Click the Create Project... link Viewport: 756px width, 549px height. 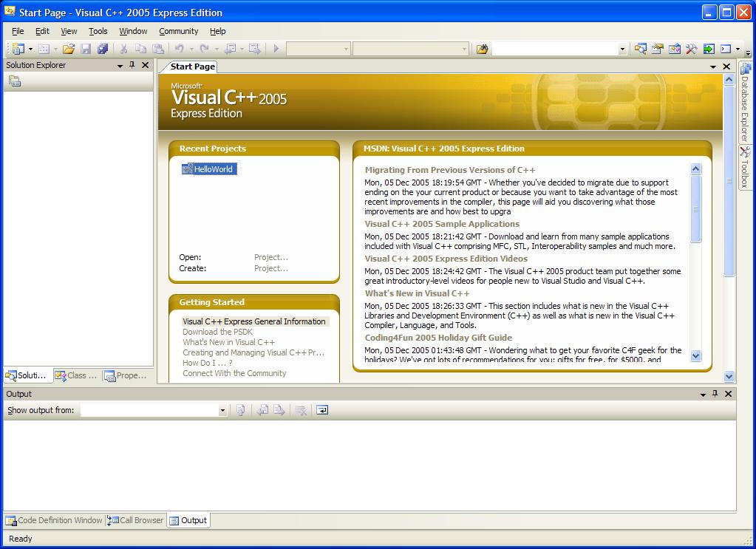coord(271,268)
